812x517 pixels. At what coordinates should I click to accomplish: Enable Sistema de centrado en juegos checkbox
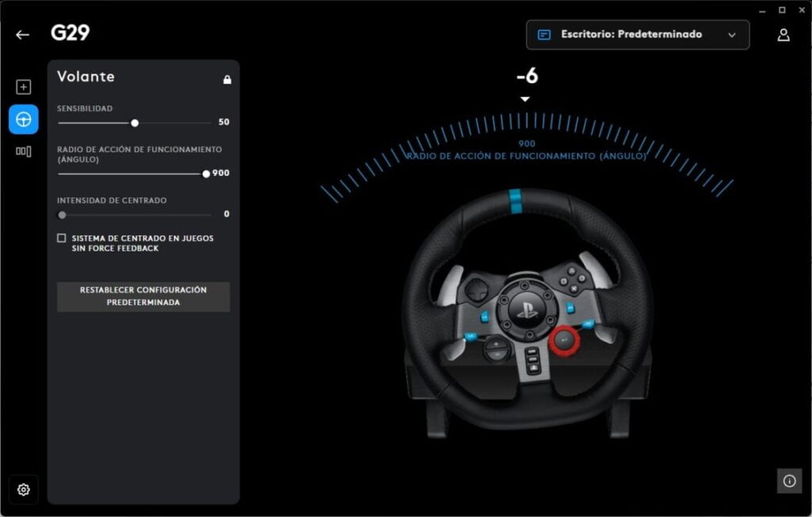[62, 239]
